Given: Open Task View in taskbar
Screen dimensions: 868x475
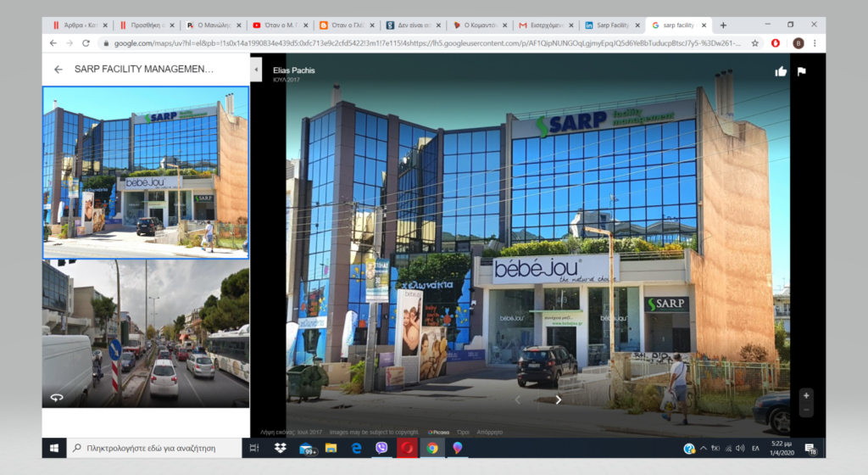Looking at the screenshot, I should (x=254, y=448).
